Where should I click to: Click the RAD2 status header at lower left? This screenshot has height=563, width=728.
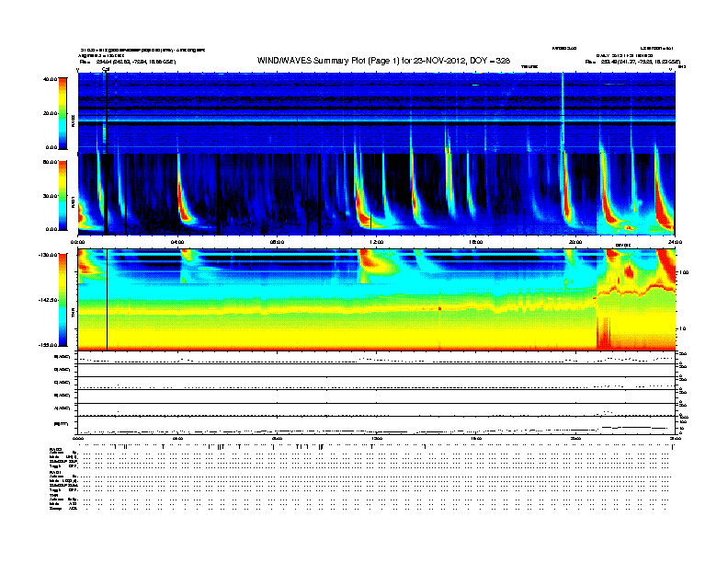tap(55, 450)
